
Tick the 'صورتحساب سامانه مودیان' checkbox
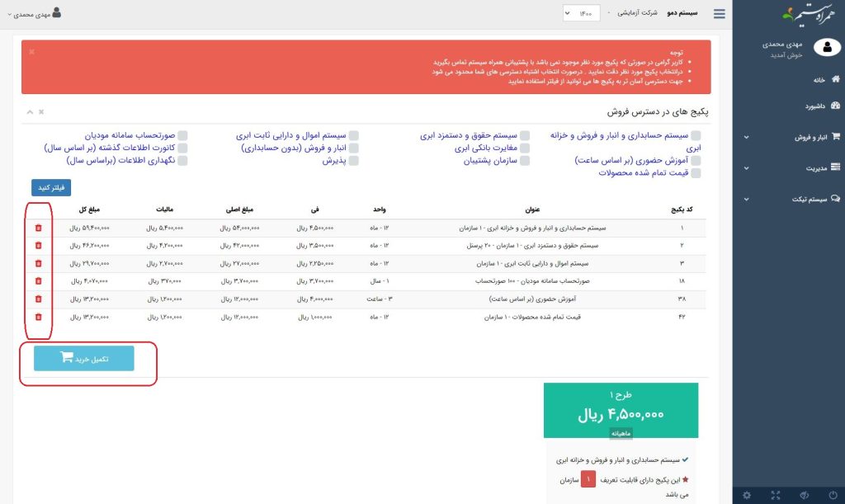click(182, 135)
